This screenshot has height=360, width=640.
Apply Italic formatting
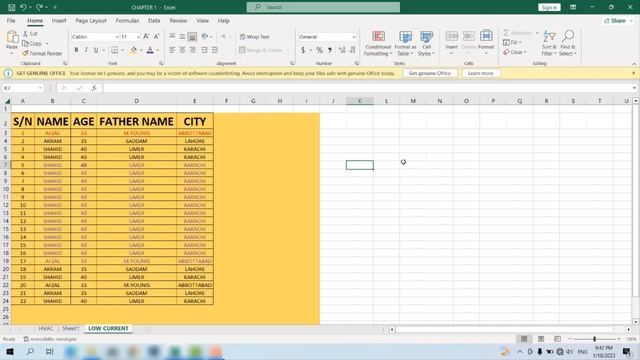tap(86, 50)
